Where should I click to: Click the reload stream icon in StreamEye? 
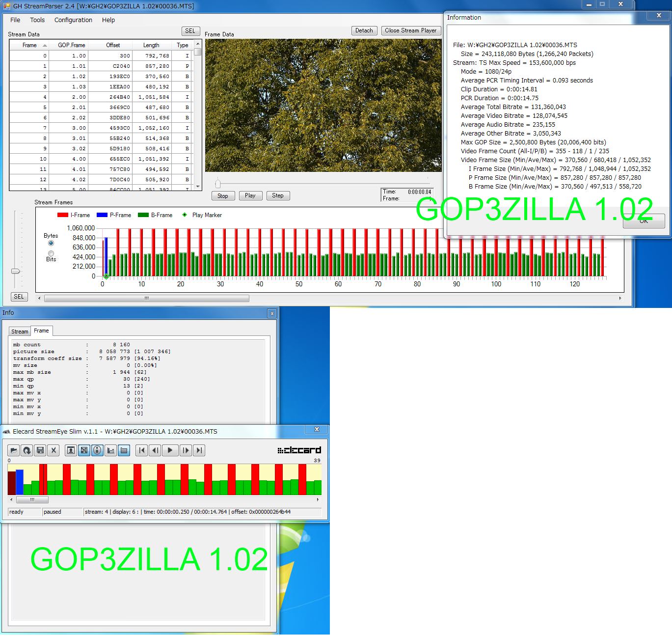[x=27, y=450]
